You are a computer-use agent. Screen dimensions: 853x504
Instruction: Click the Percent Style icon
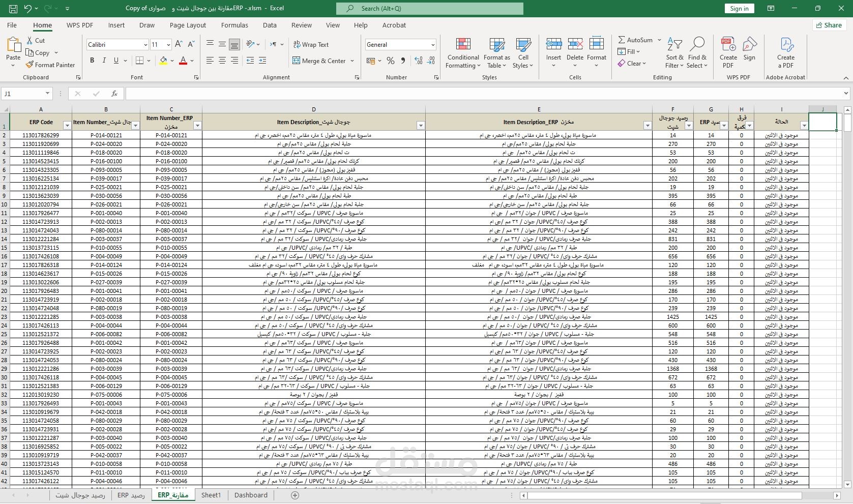click(391, 61)
